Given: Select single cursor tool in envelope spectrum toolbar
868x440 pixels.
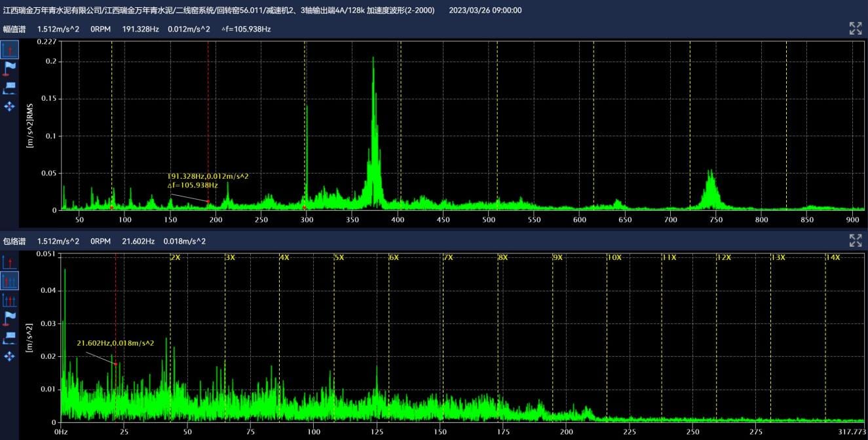Looking at the screenshot, I should 9,263.
